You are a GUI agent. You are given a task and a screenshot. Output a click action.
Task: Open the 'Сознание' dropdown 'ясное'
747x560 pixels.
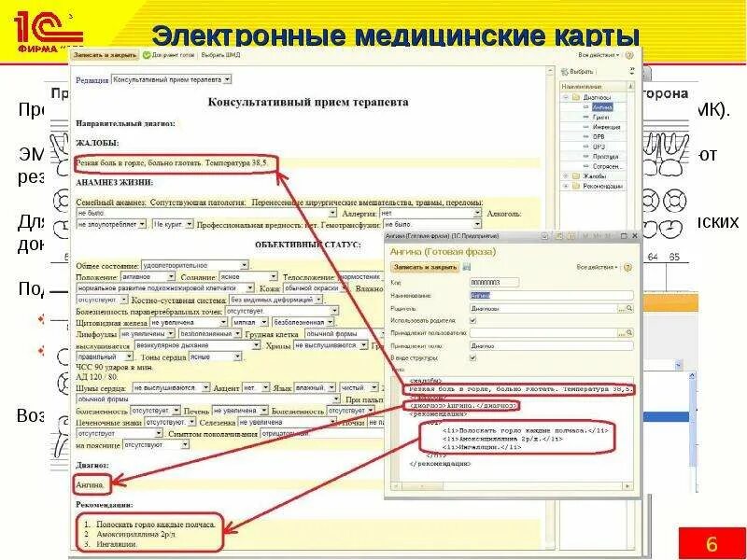click(273, 276)
